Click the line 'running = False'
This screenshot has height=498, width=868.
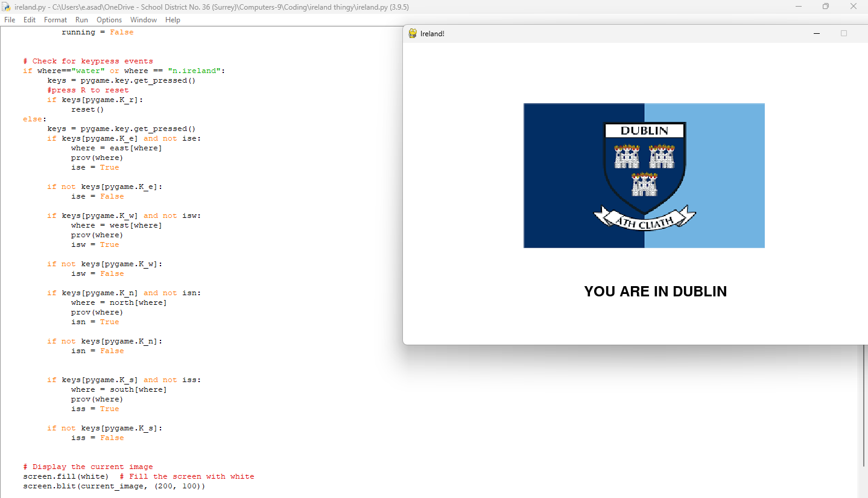point(98,32)
